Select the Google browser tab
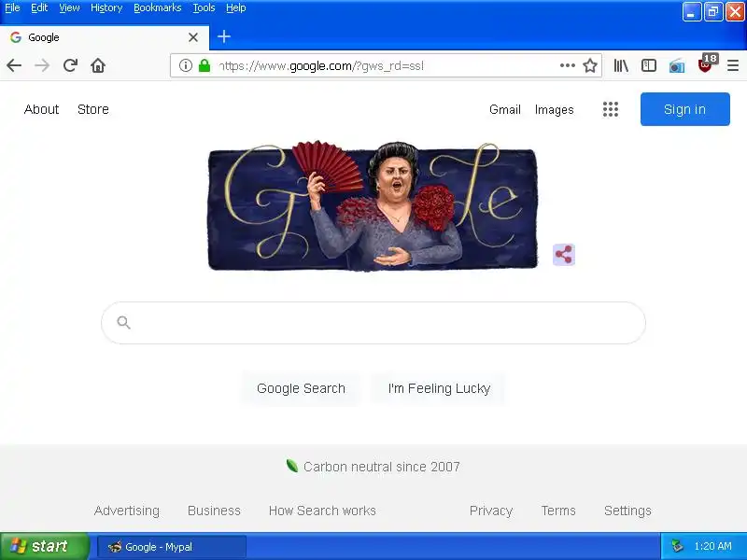747x560 pixels. click(x=105, y=37)
